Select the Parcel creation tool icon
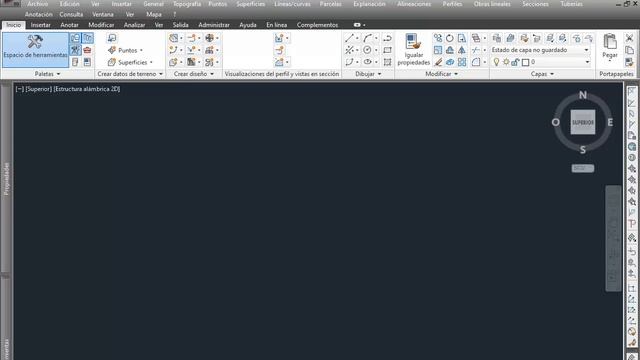640x360 pixels. point(174,38)
